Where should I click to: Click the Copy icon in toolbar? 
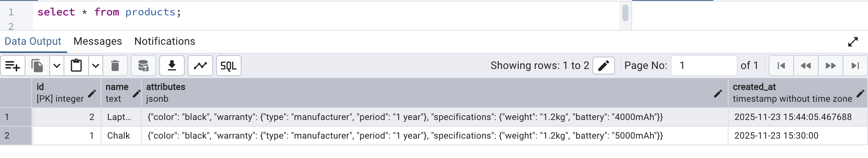[x=37, y=66]
